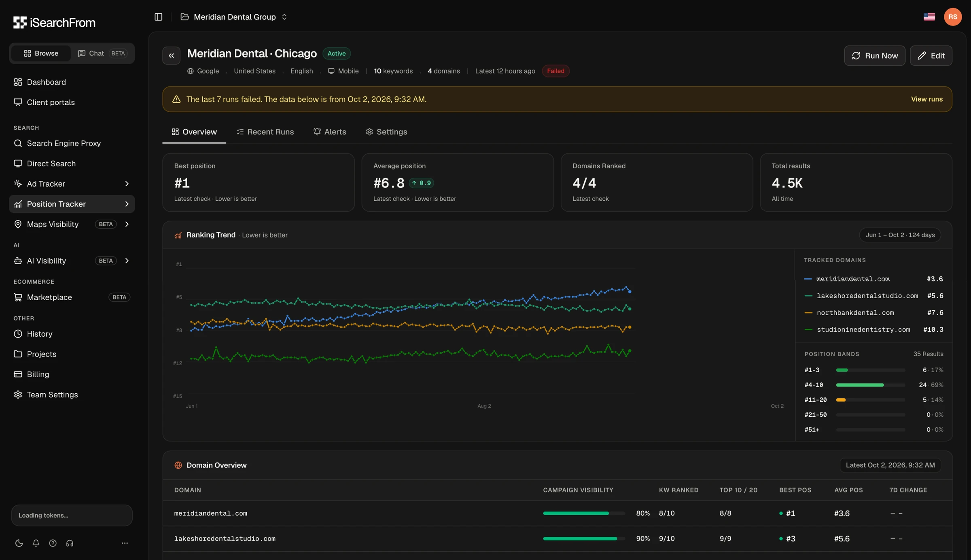Open History in sidebar
Viewport: 971px width, 560px height.
tap(72, 334)
